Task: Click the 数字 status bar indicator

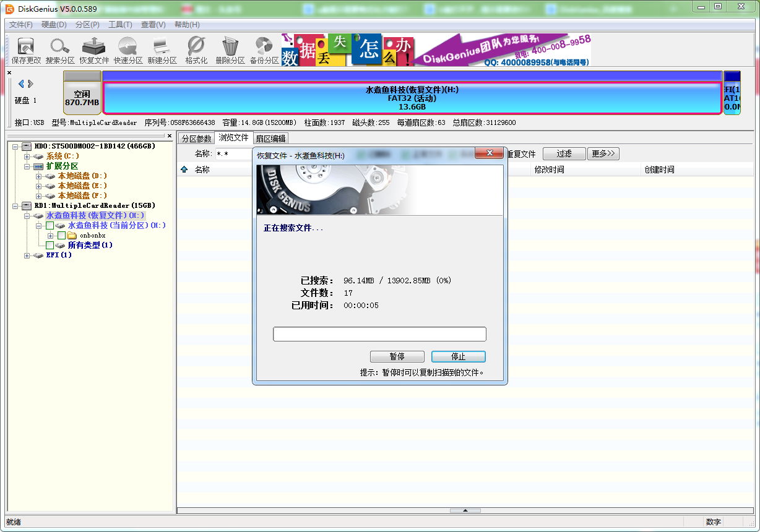Action: 713,522
